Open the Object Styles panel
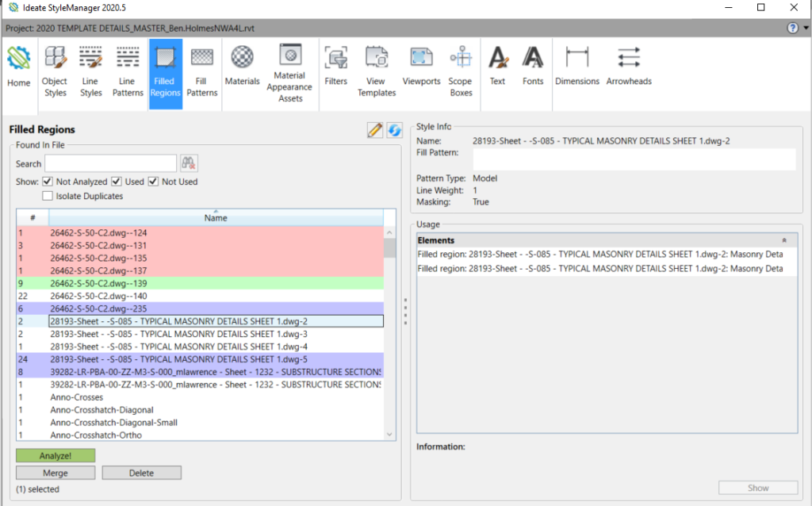Screen dimensions: 812x506 point(55,67)
